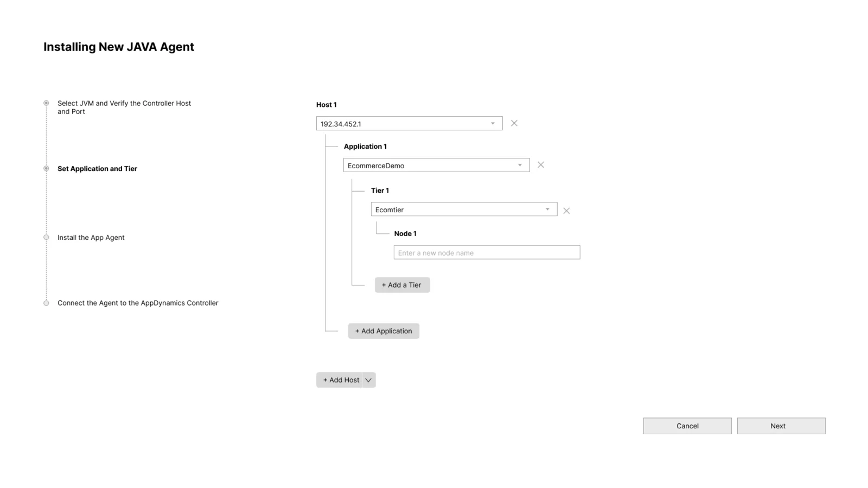
Task: Click the Add Application button
Action: click(x=384, y=331)
